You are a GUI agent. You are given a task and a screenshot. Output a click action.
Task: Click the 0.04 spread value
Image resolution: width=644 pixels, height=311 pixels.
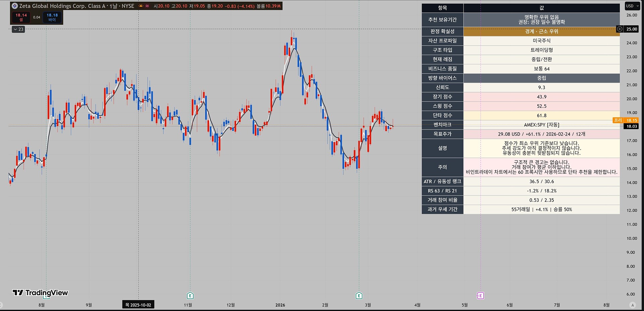(37, 17)
